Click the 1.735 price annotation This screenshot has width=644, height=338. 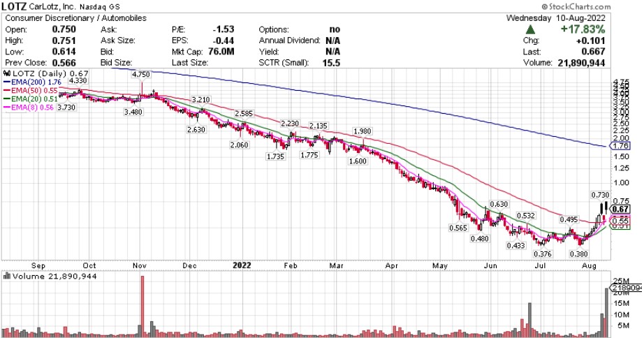275,156
